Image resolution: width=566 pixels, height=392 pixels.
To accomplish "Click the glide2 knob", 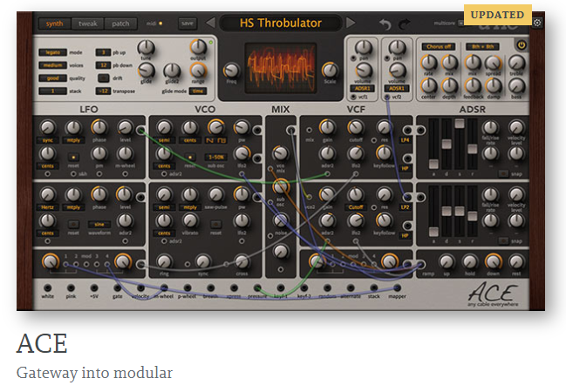I will [x=172, y=71].
